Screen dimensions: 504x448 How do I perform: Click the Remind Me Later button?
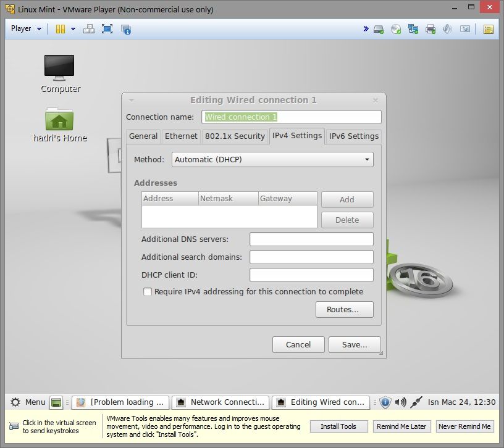coord(401,426)
